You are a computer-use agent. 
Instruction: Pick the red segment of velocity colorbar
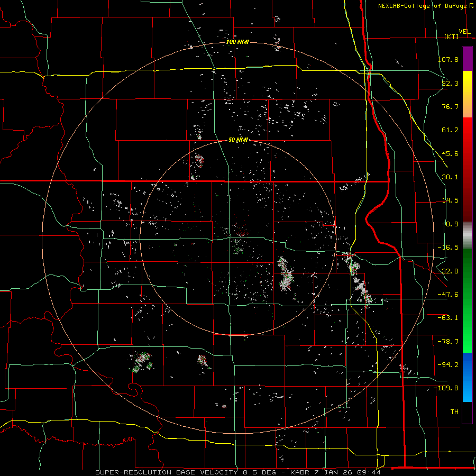(x=467, y=169)
